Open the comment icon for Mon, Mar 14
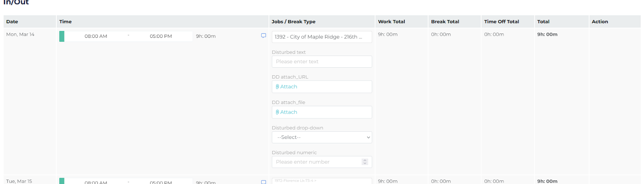 point(264,36)
